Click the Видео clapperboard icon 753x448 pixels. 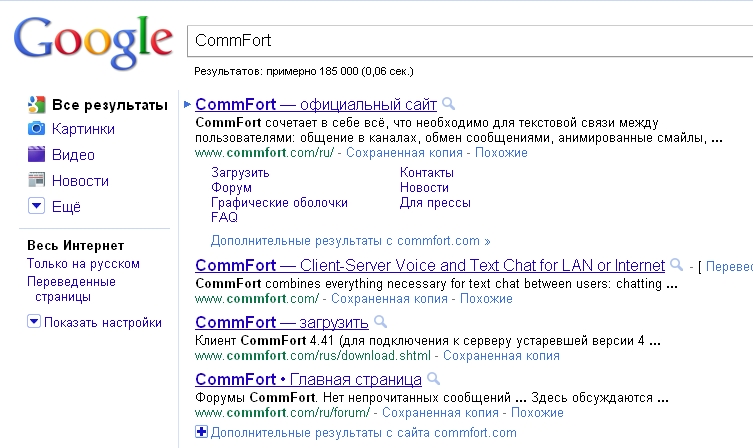click(36, 155)
